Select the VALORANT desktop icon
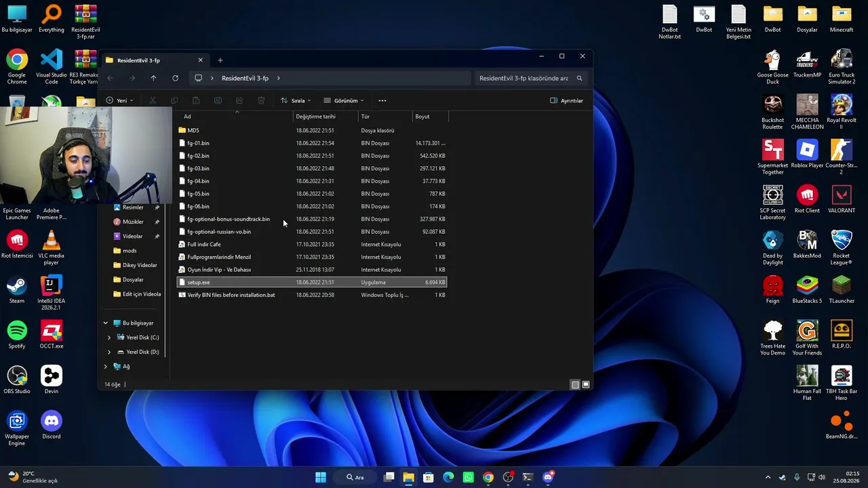Image resolution: width=868 pixels, height=488 pixels. [842, 200]
